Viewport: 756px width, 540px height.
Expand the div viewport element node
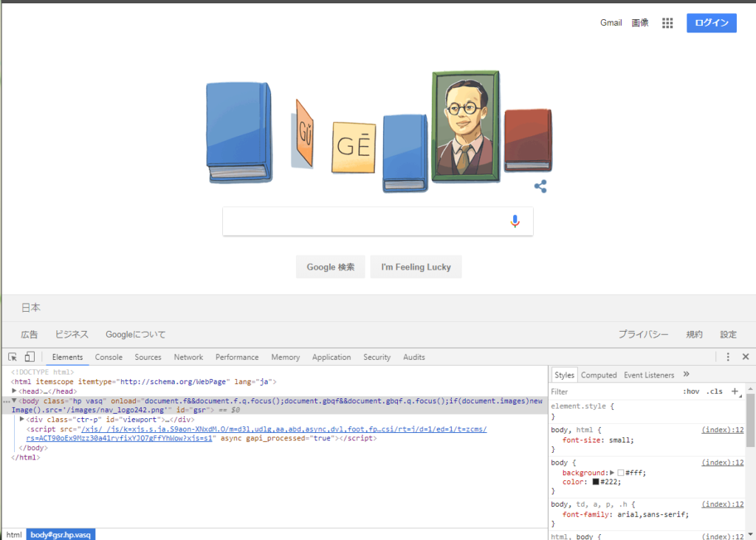21,420
